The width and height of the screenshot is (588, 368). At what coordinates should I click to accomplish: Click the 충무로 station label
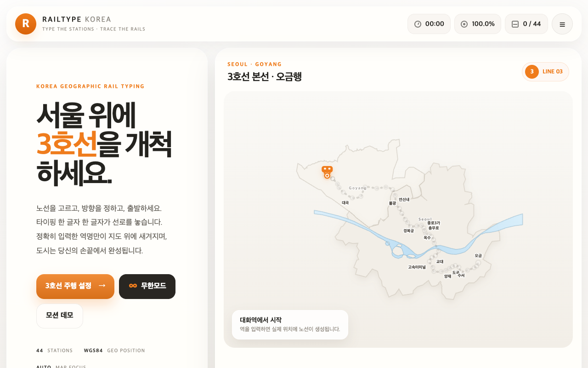[x=434, y=228]
